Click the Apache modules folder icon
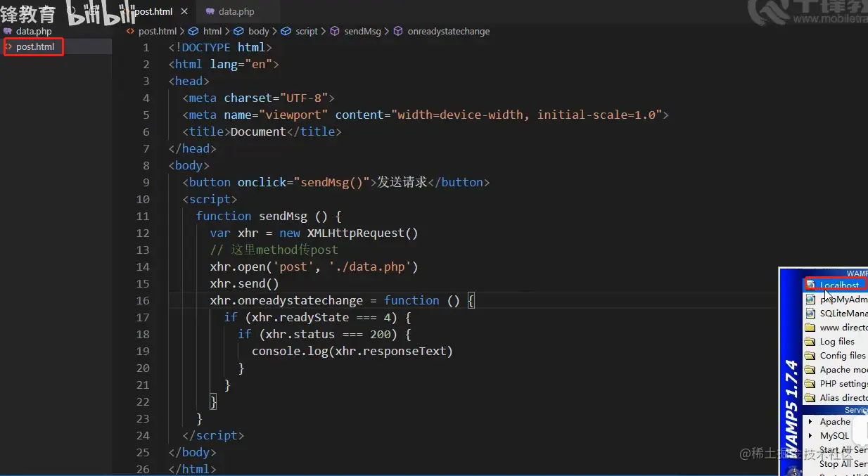This screenshot has width=868, height=476. click(x=810, y=369)
